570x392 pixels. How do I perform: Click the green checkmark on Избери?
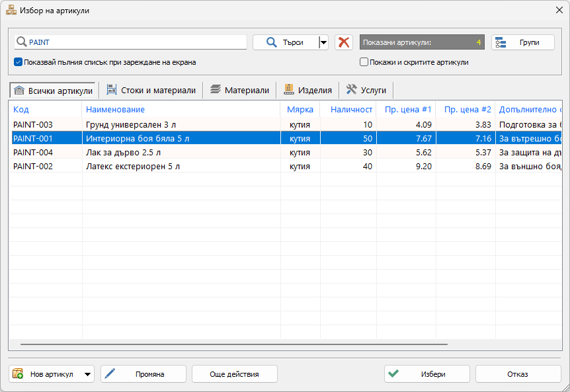point(393,373)
